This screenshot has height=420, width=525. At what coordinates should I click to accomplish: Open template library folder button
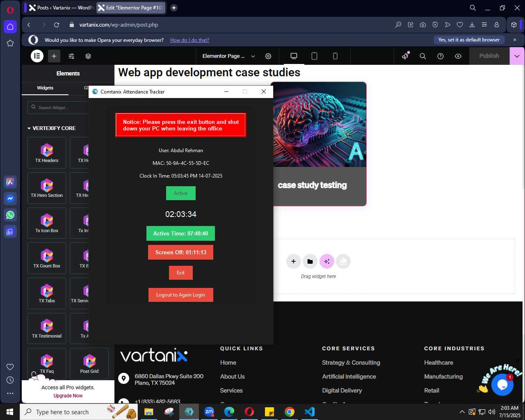point(310,261)
